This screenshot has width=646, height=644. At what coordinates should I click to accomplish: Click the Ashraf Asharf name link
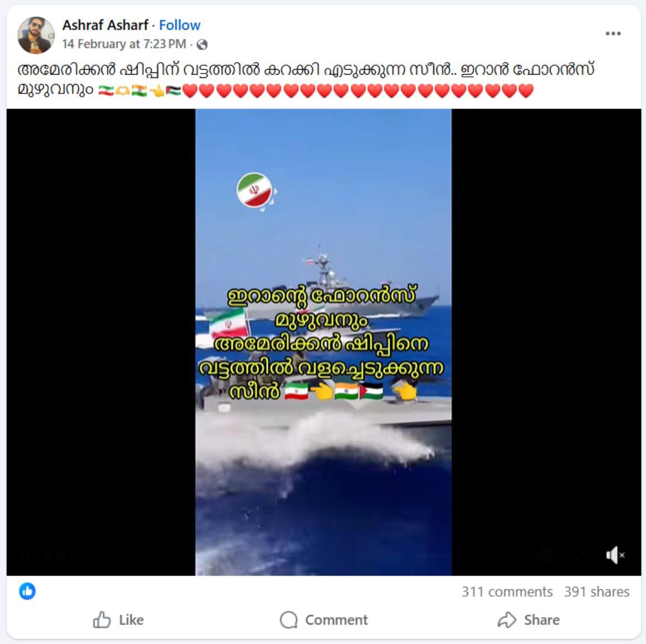coord(105,25)
